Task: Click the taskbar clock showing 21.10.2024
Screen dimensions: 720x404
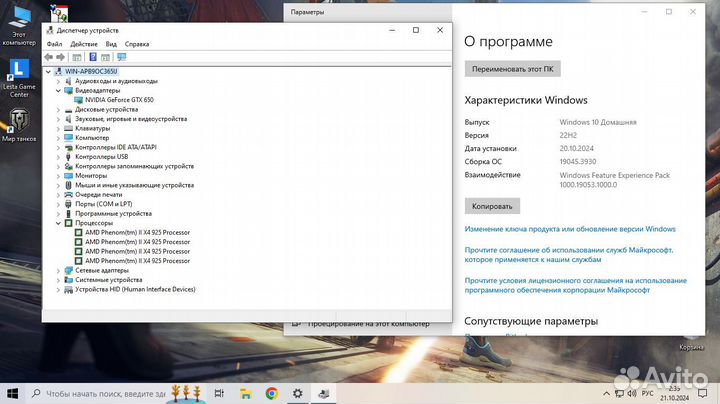Action: pos(675,393)
